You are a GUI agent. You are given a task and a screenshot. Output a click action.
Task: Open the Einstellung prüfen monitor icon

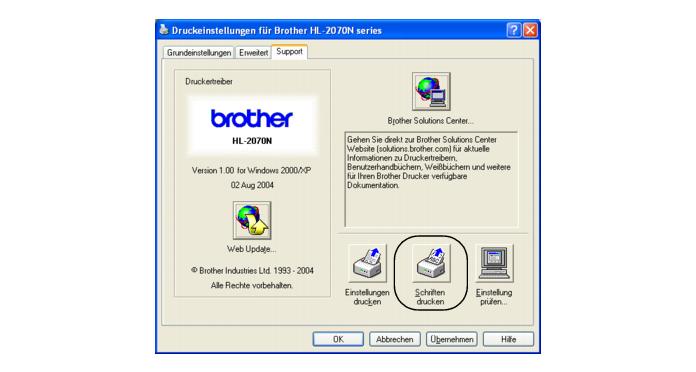tap(494, 263)
